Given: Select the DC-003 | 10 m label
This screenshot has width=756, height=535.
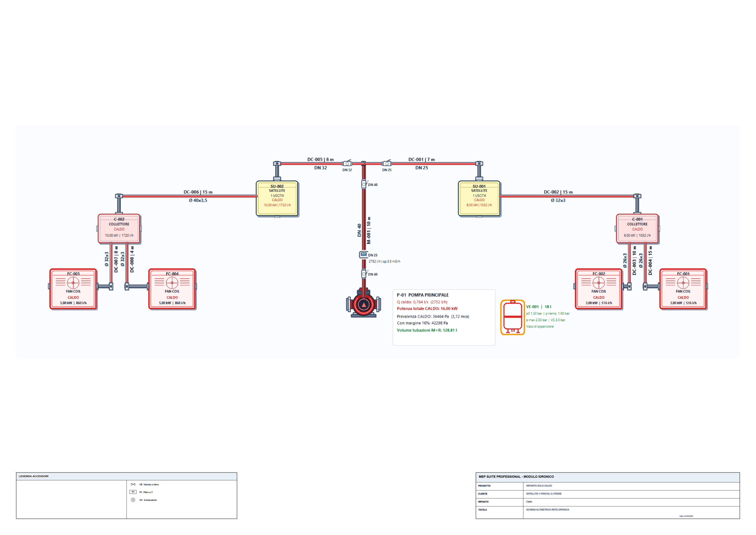Looking at the screenshot, I should (634, 260).
